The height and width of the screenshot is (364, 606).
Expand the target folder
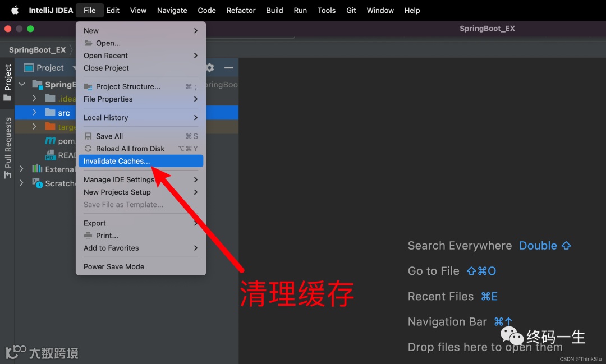[x=34, y=126]
